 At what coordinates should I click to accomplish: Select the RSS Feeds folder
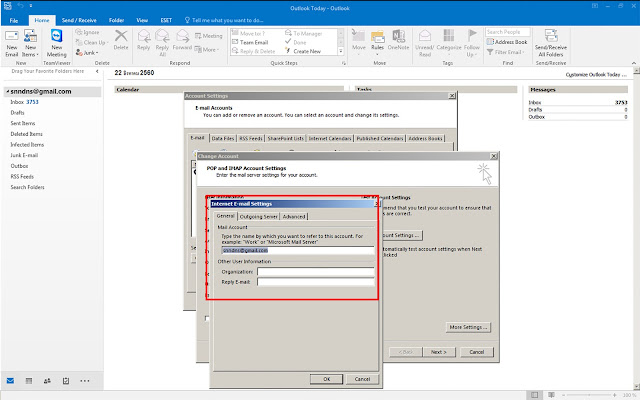point(22,177)
